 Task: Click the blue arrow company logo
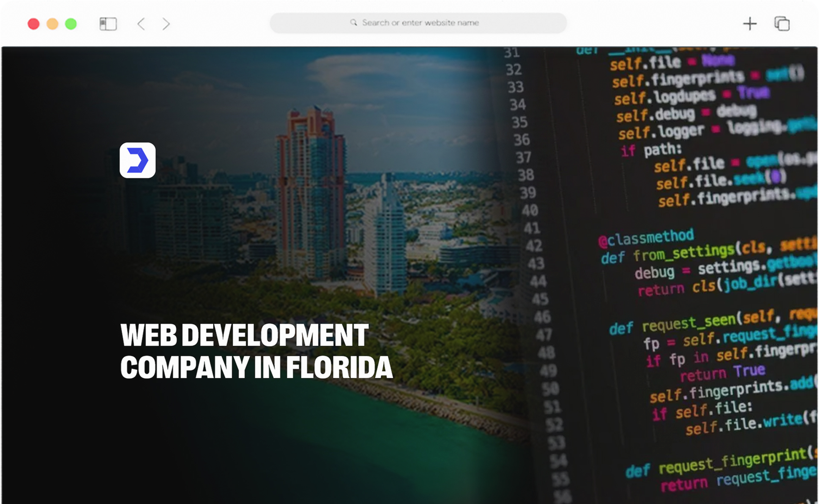138,160
